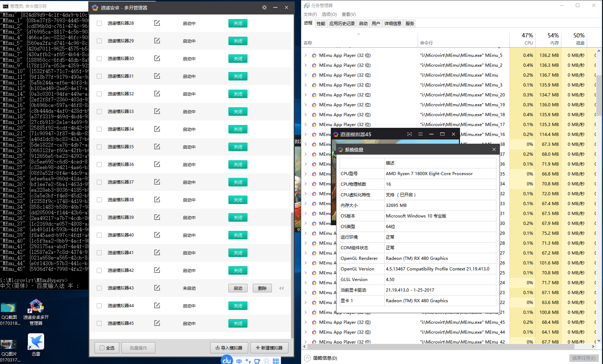Edit emulator 逍遥模拟器28 with pencil icon

tap(157, 23)
